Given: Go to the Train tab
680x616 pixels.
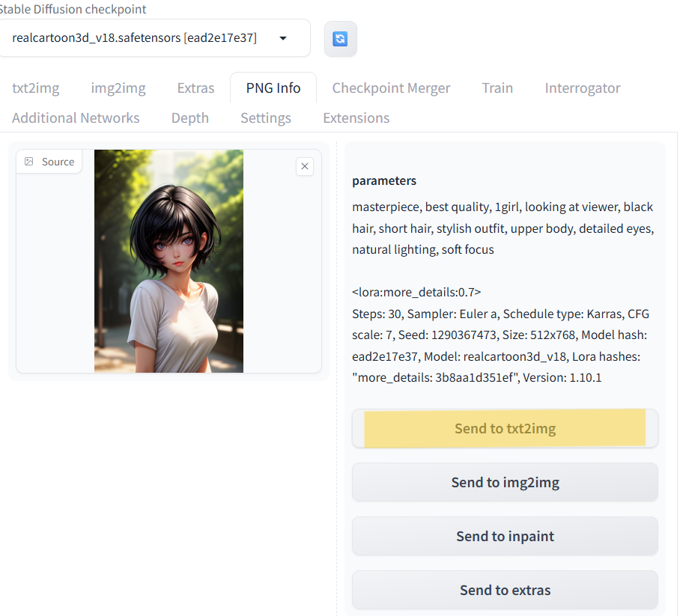Looking at the screenshot, I should coord(497,88).
